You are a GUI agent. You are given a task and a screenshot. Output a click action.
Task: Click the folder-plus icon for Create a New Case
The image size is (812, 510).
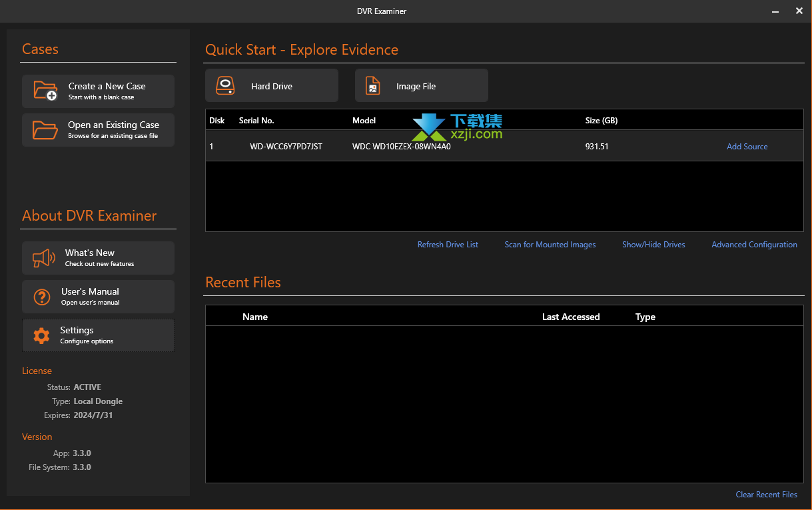45,91
